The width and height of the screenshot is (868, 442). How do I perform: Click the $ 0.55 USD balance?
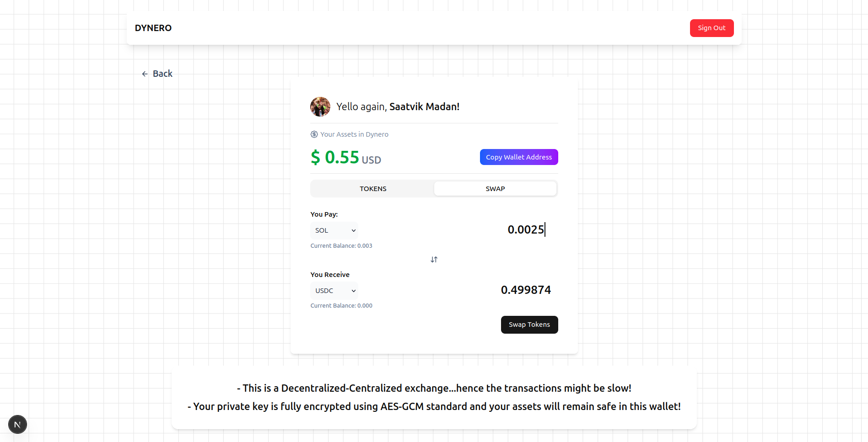pyautogui.click(x=345, y=158)
